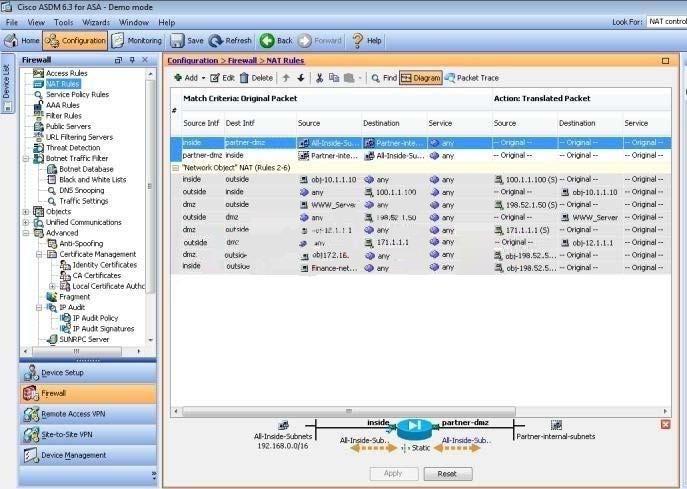Click the NAT table horizontal scrollbar
This screenshot has width=687, height=489.
[x=349, y=411]
